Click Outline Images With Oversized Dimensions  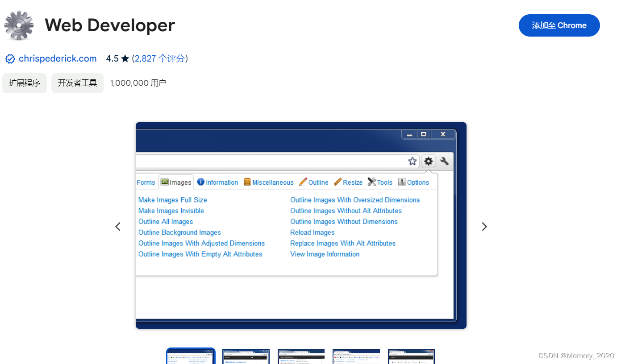[355, 200]
